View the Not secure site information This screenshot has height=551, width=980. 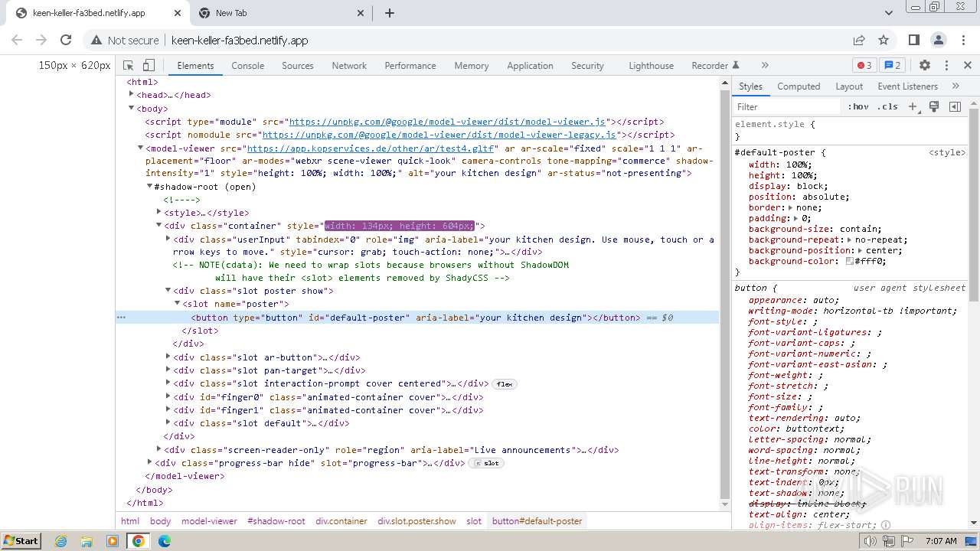coord(125,40)
